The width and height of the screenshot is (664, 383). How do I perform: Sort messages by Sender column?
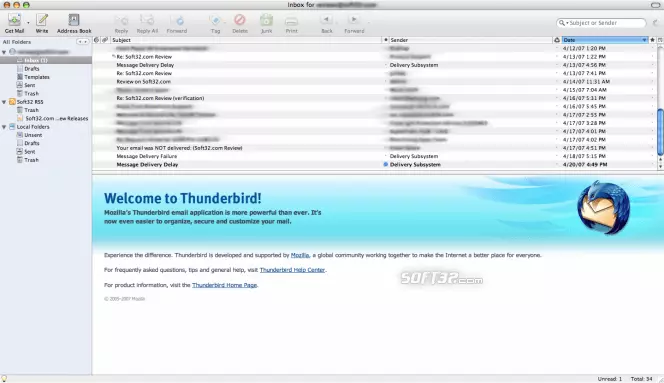[470, 40]
